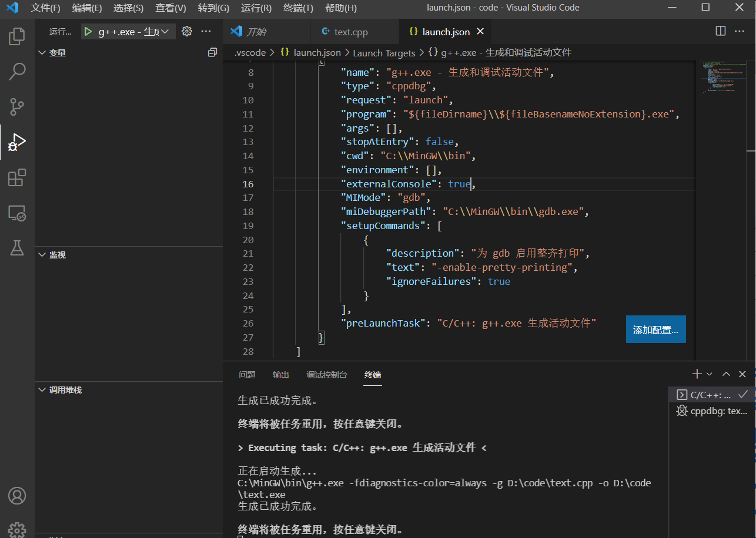Open the Source Control view
This screenshot has height=538, width=756.
pos(17,106)
